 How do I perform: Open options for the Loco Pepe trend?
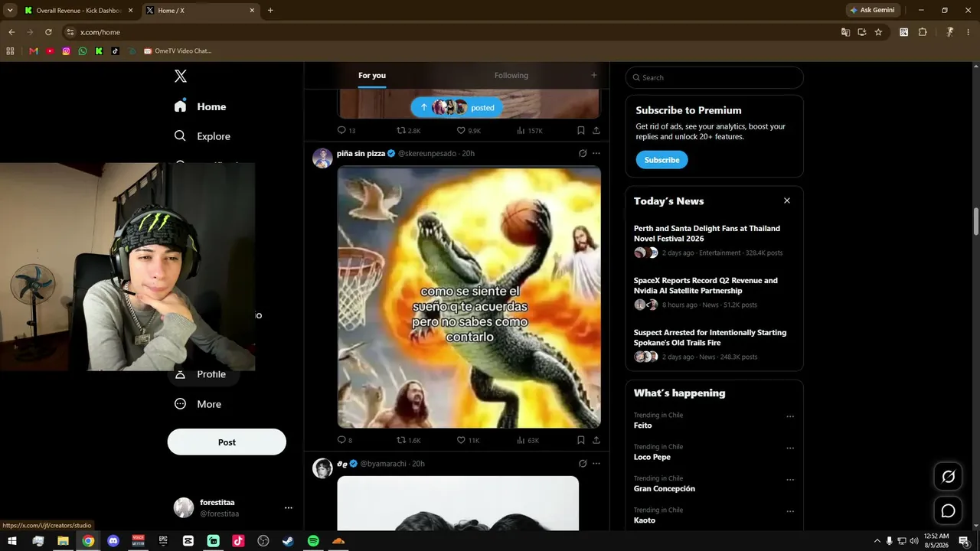(790, 448)
